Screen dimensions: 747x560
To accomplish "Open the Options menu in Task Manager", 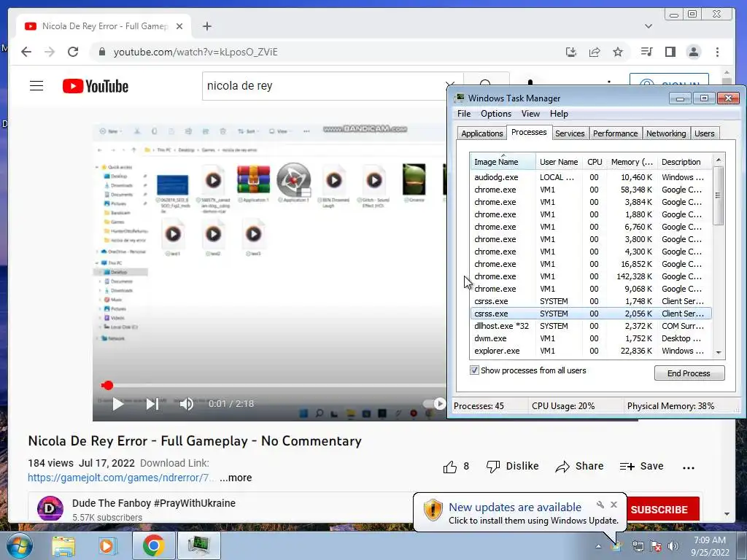I will [x=496, y=114].
